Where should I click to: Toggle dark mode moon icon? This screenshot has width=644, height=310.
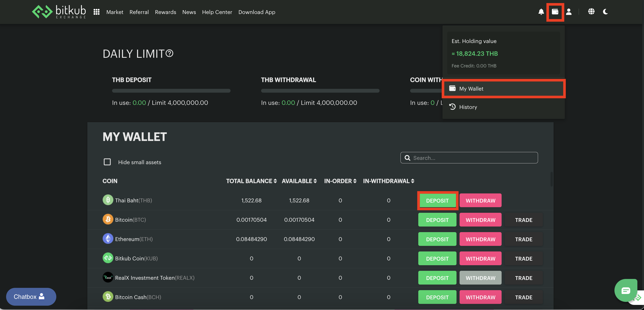[605, 12]
